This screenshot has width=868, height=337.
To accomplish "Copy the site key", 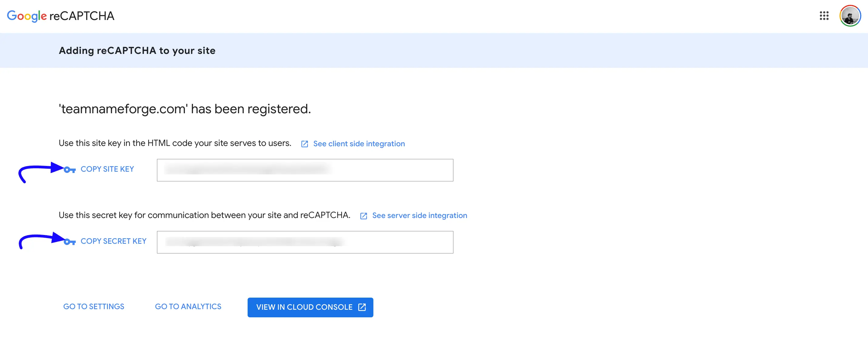I will [x=107, y=169].
